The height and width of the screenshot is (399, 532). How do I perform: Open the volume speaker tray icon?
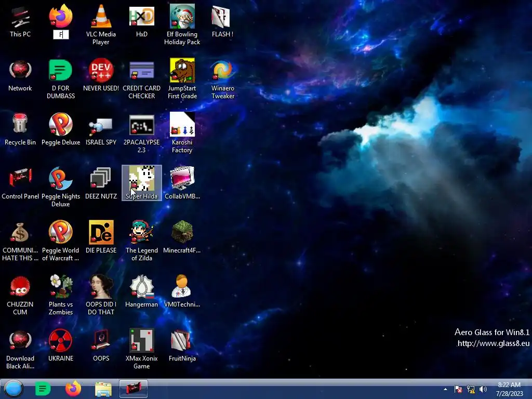483,389
